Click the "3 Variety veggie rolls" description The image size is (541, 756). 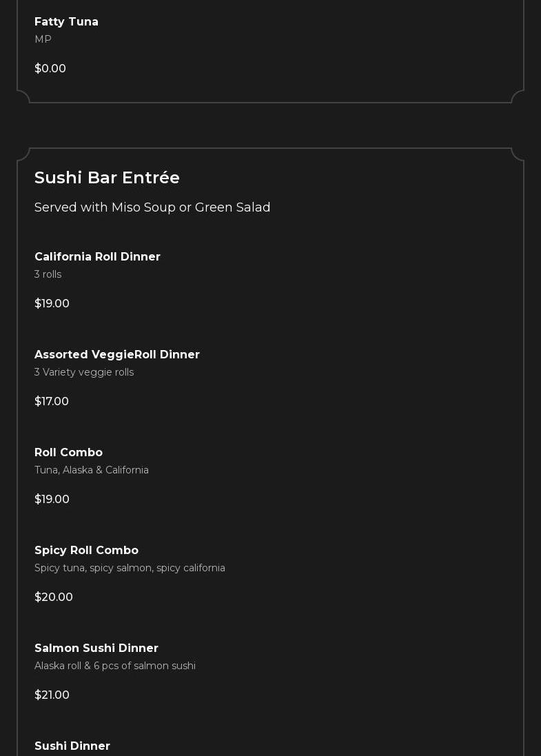tap(84, 372)
